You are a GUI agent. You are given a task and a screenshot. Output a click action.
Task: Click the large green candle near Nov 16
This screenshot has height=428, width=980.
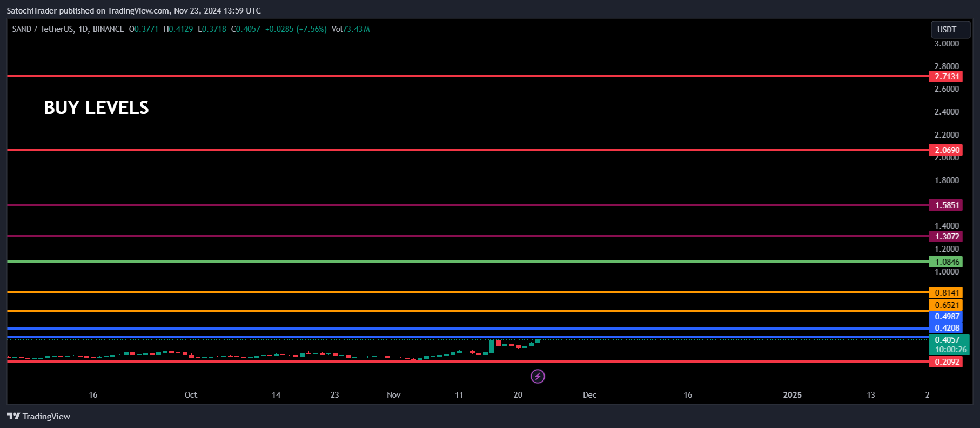tap(492, 346)
